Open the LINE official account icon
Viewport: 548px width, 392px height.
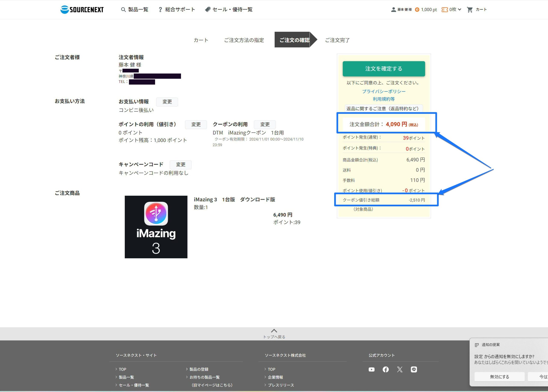coord(414,370)
